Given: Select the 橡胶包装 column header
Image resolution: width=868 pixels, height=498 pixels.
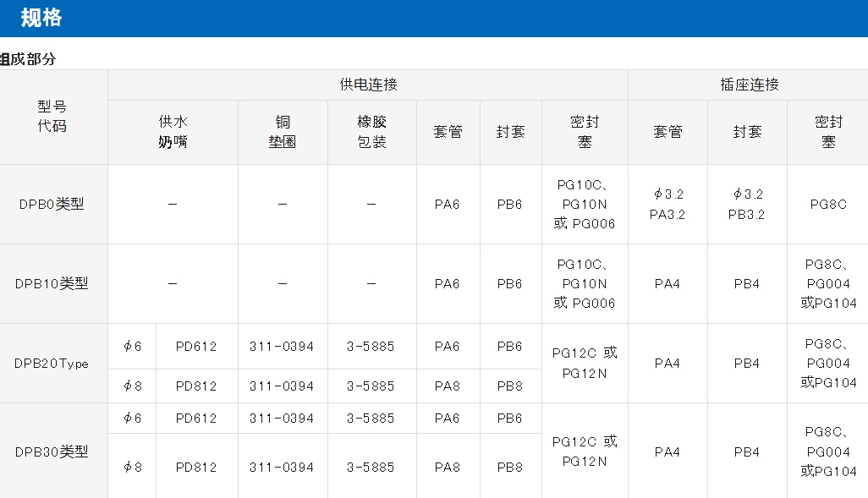Looking at the screenshot, I should pos(371,132).
